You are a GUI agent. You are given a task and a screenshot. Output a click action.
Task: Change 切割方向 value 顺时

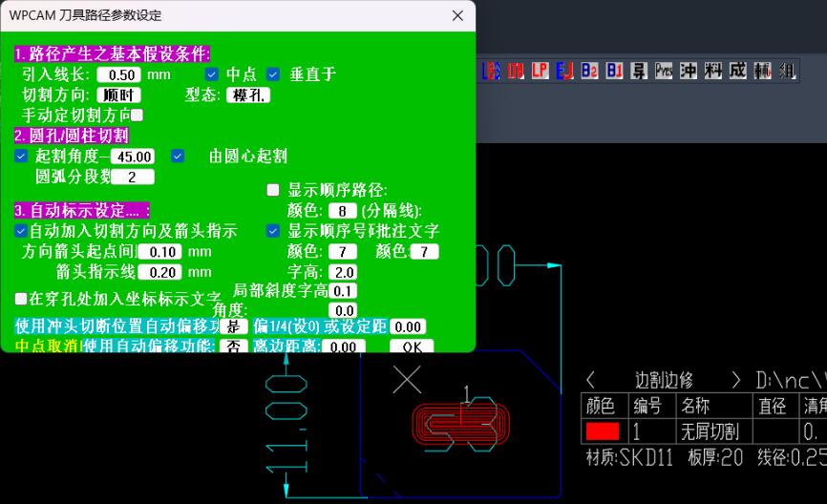click(118, 94)
